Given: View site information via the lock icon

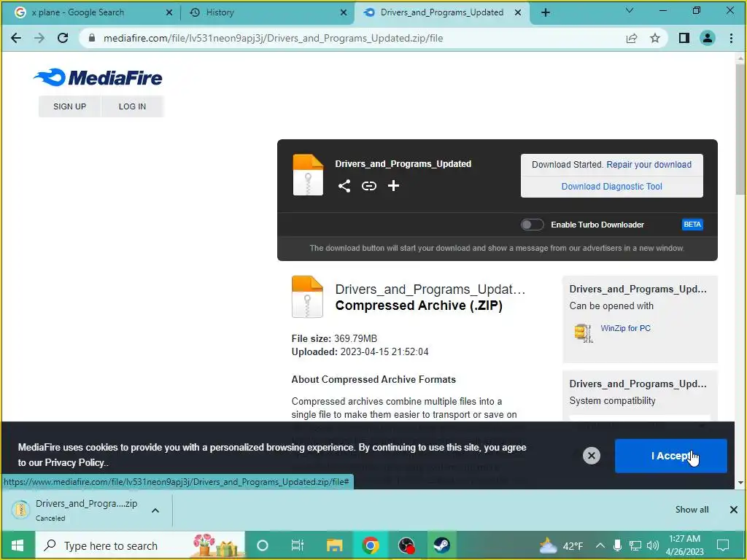Looking at the screenshot, I should tap(92, 38).
